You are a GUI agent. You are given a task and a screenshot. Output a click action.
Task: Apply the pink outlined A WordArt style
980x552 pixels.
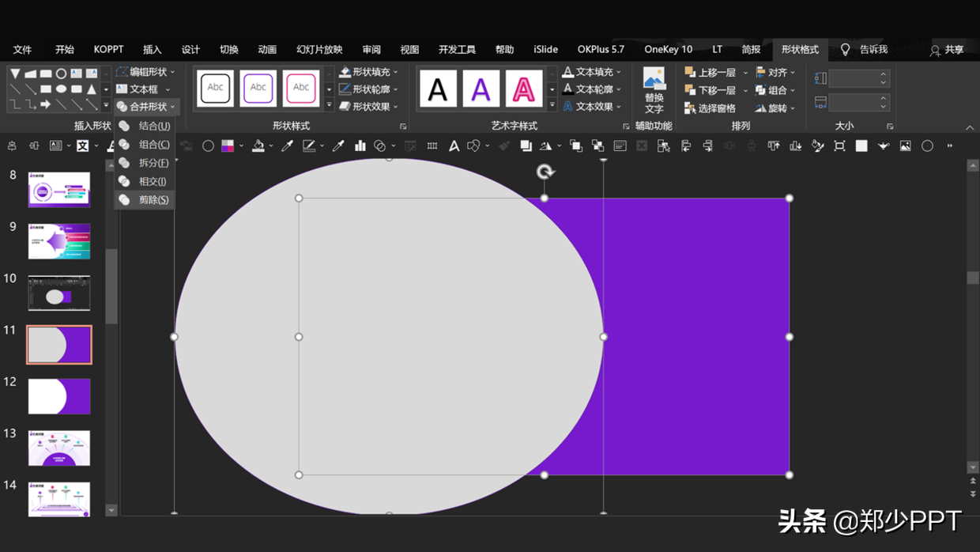(x=523, y=89)
